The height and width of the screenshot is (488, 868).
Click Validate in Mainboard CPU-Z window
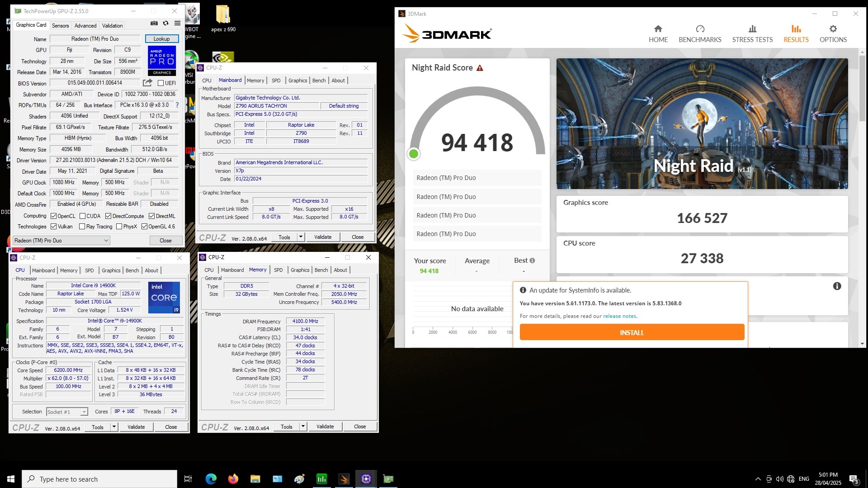(323, 237)
